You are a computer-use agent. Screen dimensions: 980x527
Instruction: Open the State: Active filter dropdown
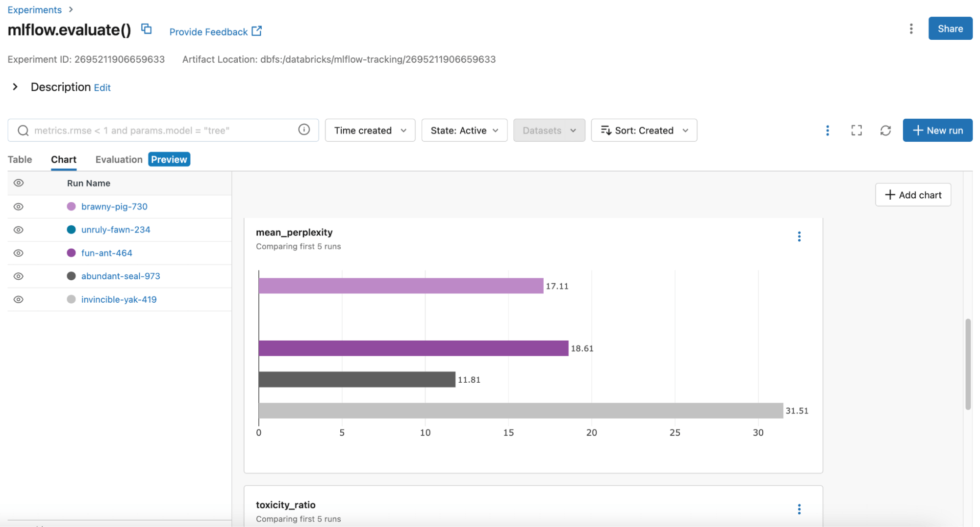coord(464,131)
